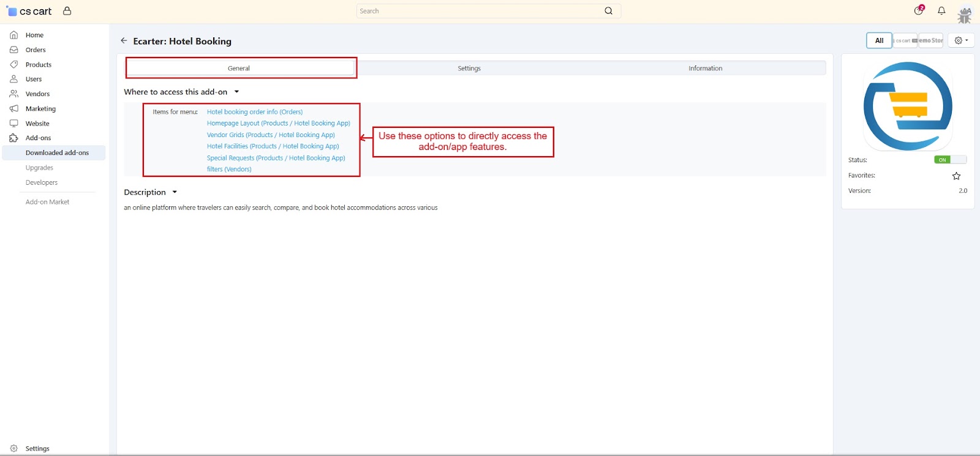The height and width of the screenshot is (456, 980).
Task: Open the gear dropdown menu at top right
Action: 961,40
